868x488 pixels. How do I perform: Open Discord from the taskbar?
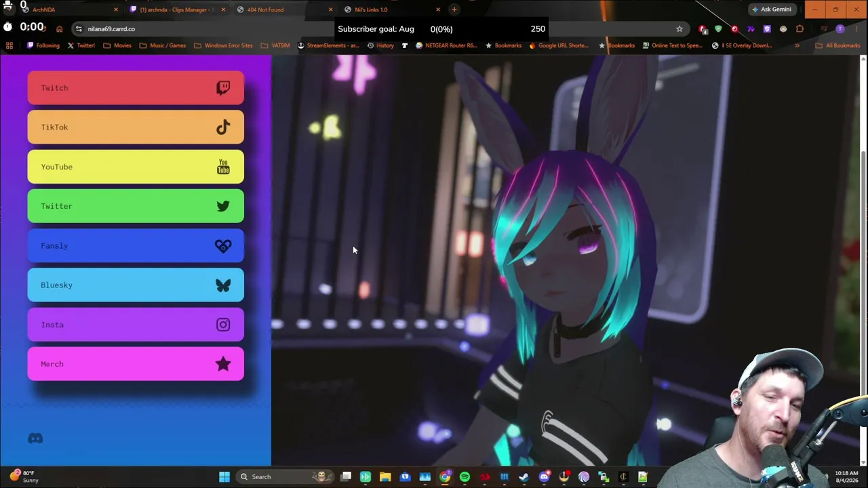pyautogui.click(x=544, y=476)
